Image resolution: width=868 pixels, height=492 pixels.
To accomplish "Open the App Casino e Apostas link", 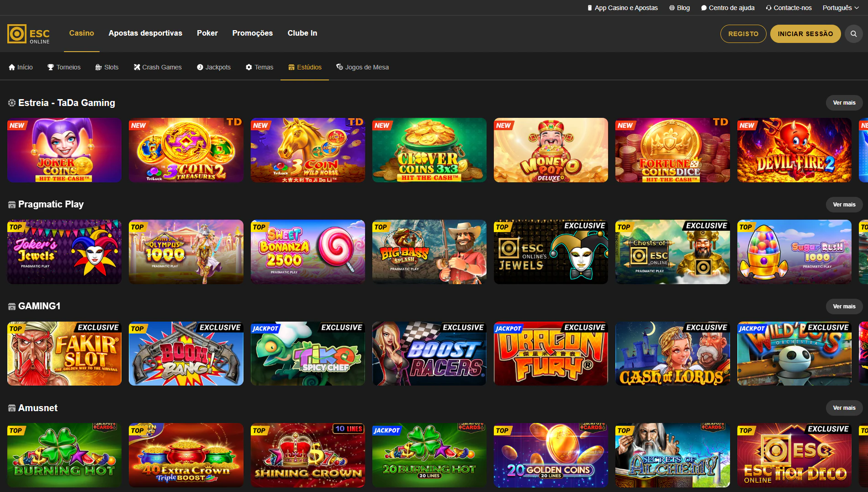I will [x=623, y=8].
